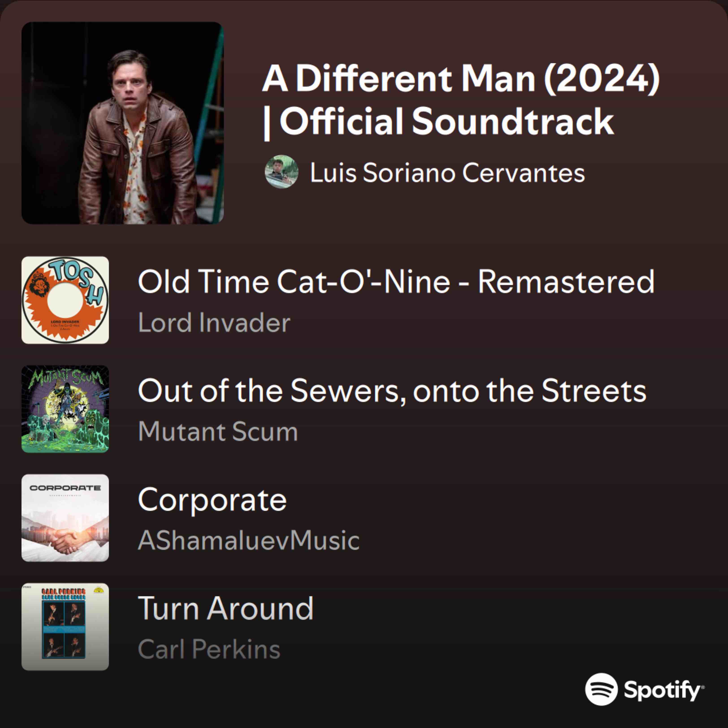Select the green Mutant Scum album artwork
This screenshot has height=728, width=728.
click(x=65, y=409)
